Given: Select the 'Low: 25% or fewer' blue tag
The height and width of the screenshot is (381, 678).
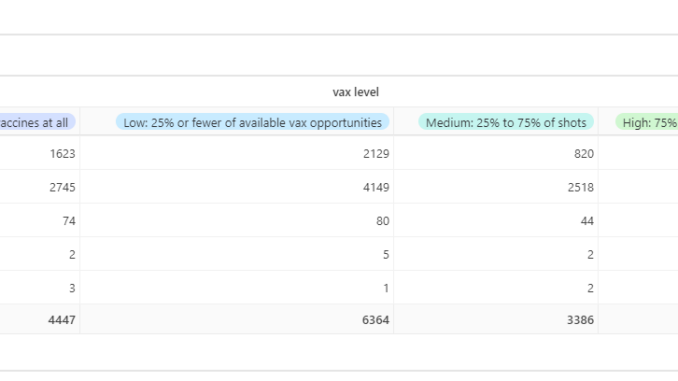Looking at the screenshot, I should click(x=253, y=122).
